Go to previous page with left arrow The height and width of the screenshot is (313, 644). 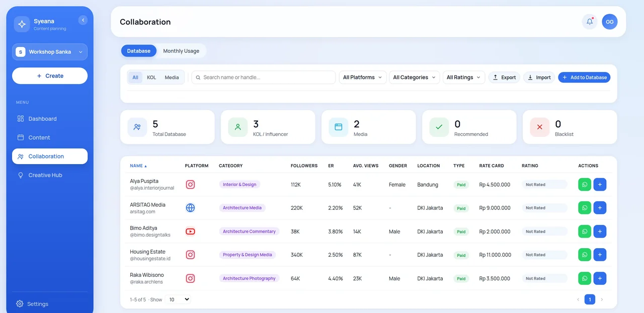point(578,299)
